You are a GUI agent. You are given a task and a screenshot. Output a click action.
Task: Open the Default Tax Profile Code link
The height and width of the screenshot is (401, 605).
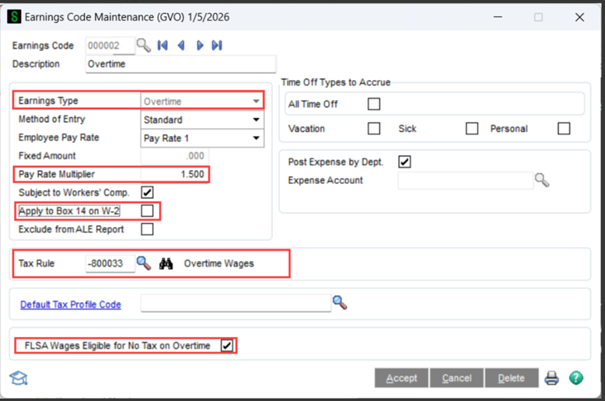click(74, 302)
